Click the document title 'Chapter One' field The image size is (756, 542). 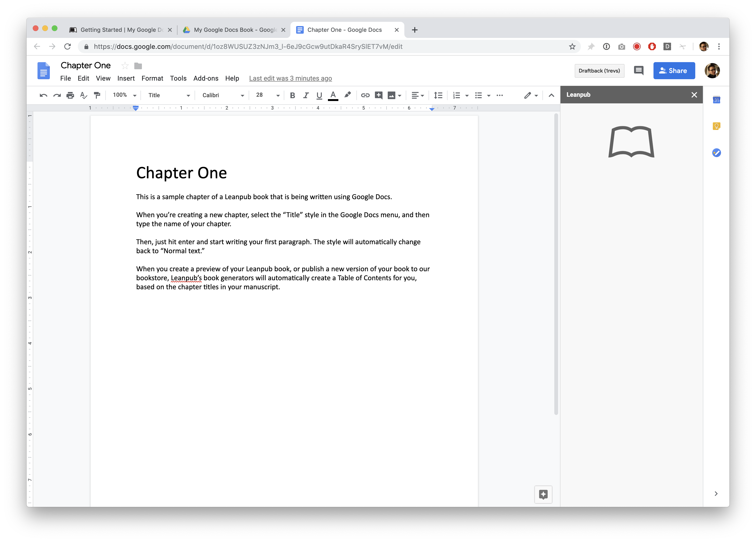click(86, 65)
